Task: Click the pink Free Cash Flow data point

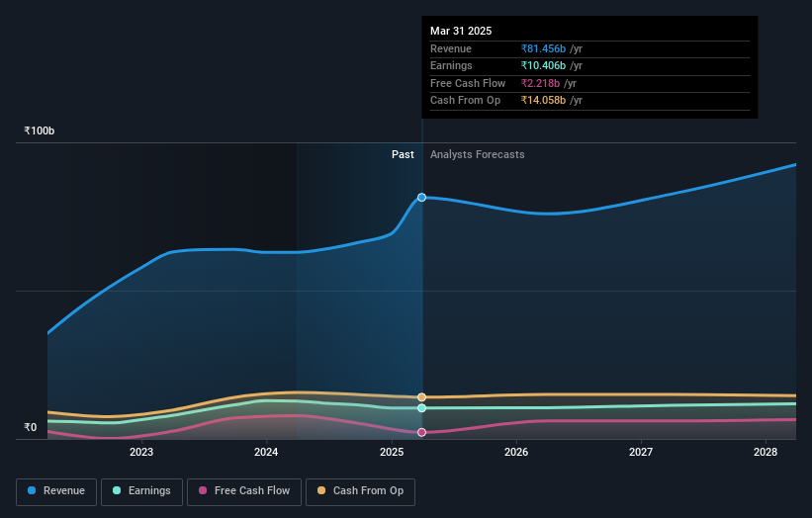Action: click(422, 432)
